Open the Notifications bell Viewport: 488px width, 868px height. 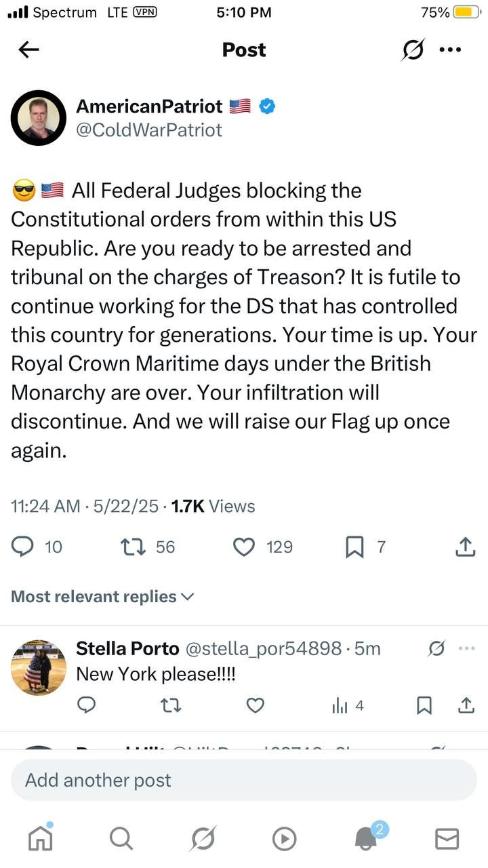(x=366, y=839)
